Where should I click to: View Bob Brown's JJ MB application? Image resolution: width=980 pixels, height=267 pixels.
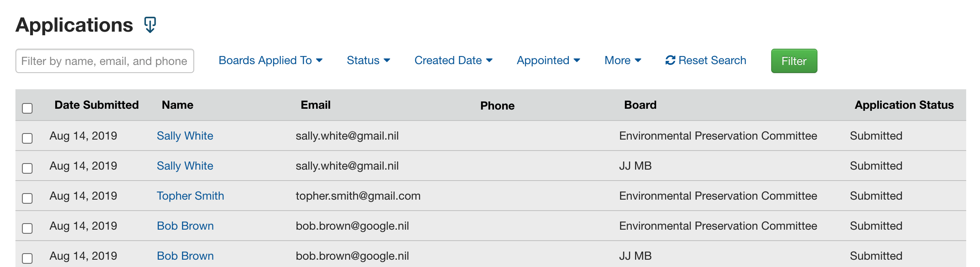pos(185,256)
